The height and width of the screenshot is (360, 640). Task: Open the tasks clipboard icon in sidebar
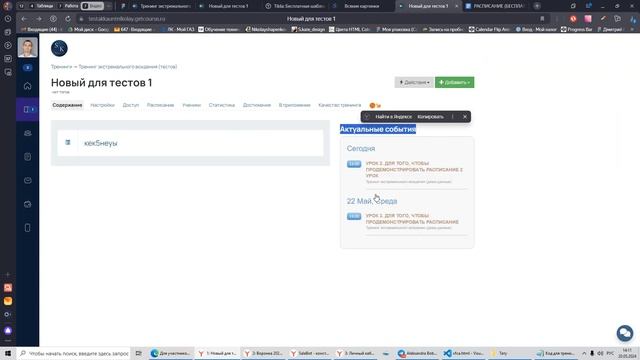[27, 157]
